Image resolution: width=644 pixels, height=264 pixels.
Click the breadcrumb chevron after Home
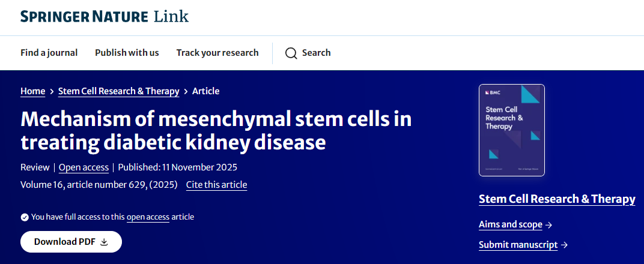pyautogui.click(x=52, y=91)
